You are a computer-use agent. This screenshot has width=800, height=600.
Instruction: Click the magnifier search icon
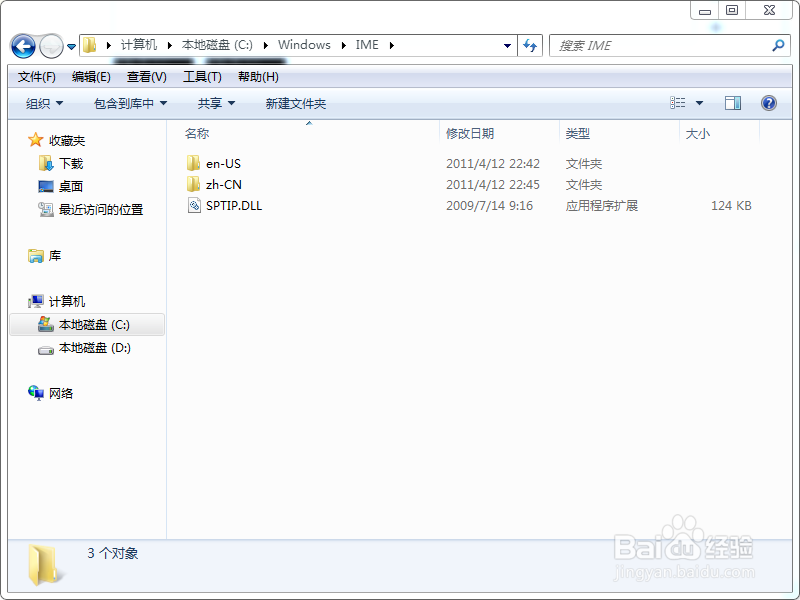tap(778, 46)
